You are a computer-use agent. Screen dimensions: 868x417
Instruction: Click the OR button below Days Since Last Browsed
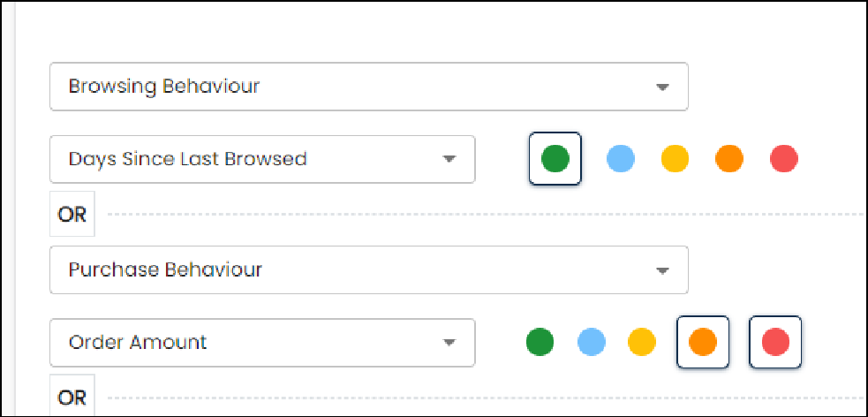coord(72,214)
